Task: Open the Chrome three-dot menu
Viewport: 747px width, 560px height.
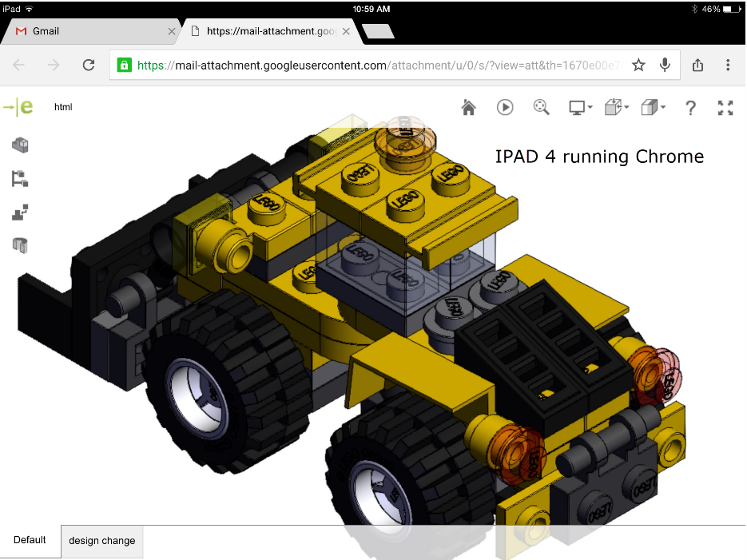Action: pos(728,66)
